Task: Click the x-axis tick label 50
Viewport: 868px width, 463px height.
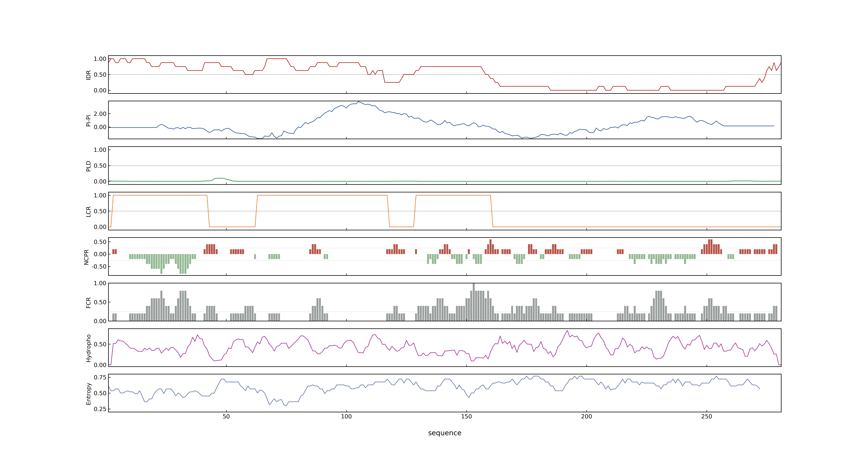Action: [226, 416]
